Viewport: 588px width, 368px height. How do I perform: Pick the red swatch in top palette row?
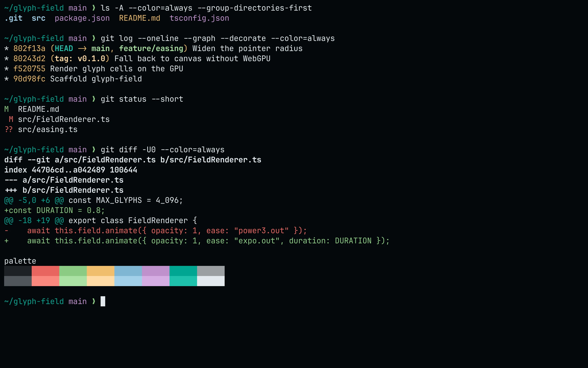(x=45, y=271)
